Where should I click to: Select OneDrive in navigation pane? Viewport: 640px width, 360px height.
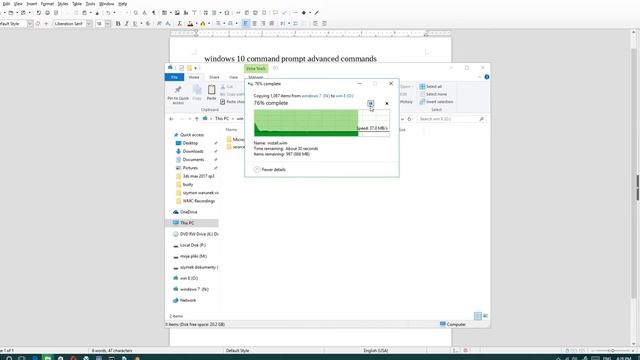pyautogui.click(x=185, y=212)
